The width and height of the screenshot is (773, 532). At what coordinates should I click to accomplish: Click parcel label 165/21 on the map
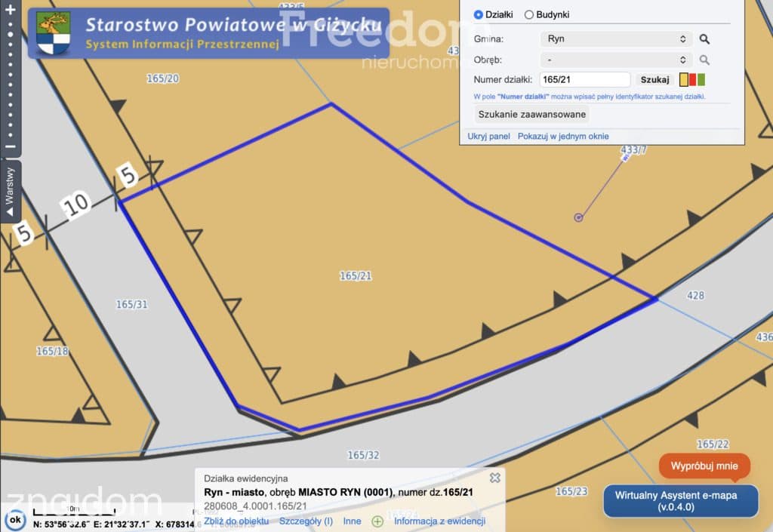[356, 276]
